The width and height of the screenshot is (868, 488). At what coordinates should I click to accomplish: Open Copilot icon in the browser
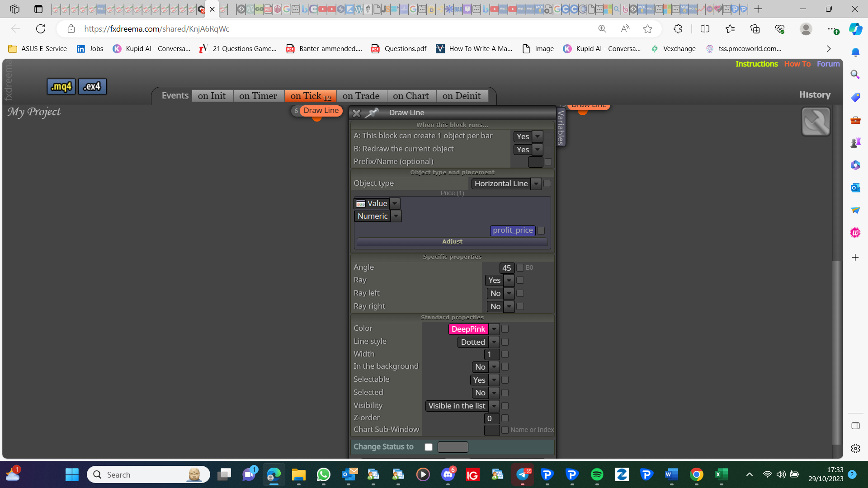pyautogui.click(x=855, y=29)
